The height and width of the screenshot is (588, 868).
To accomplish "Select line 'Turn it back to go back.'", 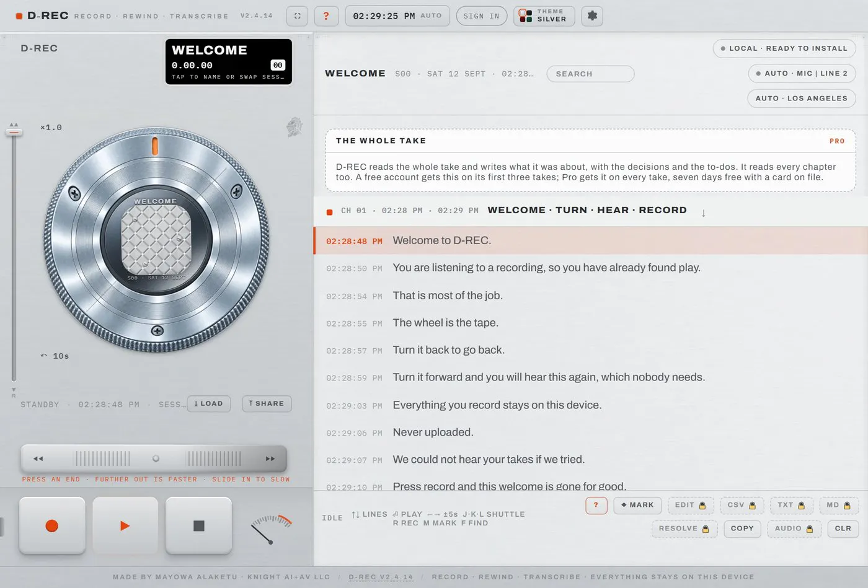I will 591,350.
